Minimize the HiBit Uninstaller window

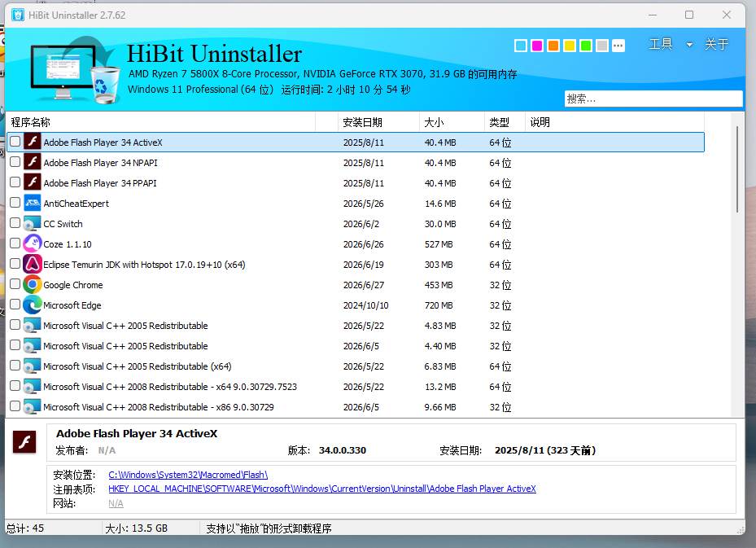[x=653, y=15]
